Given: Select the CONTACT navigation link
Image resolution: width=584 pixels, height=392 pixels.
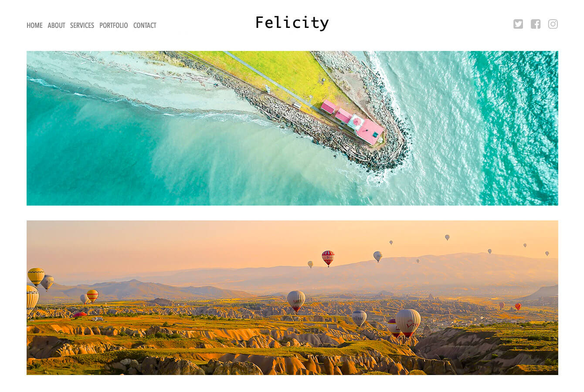Looking at the screenshot, I should click(145, 25).
